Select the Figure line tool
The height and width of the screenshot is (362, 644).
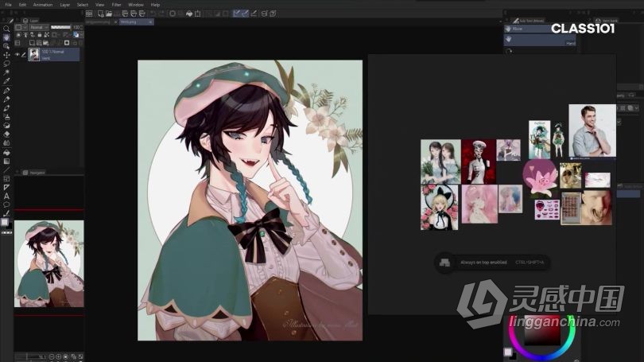[6, 169]
